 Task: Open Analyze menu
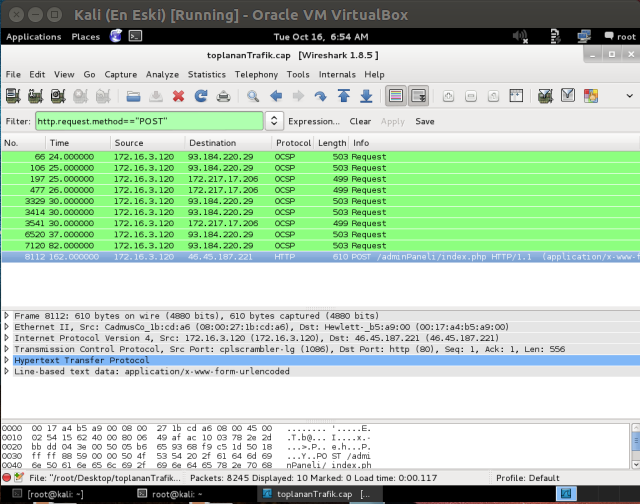click(x=162, y=74)
